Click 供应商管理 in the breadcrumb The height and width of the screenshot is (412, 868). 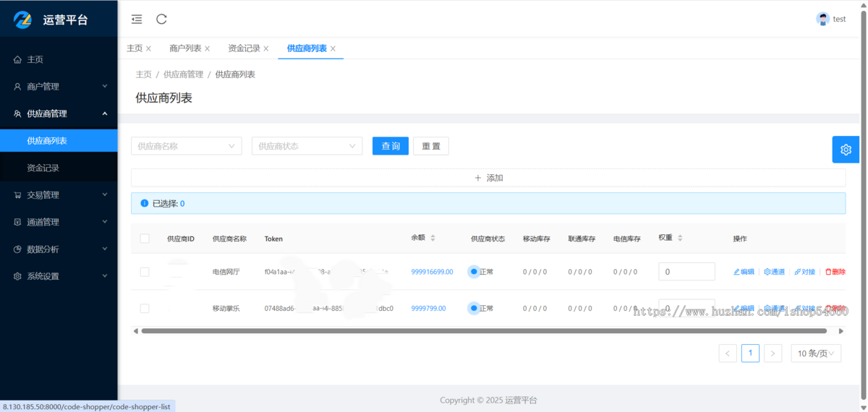184,74
